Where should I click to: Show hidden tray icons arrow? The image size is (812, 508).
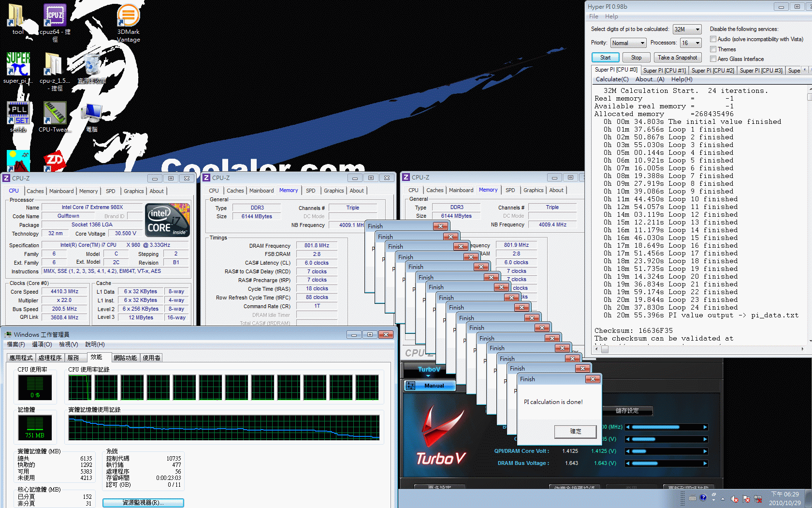[x=723, y=499]
